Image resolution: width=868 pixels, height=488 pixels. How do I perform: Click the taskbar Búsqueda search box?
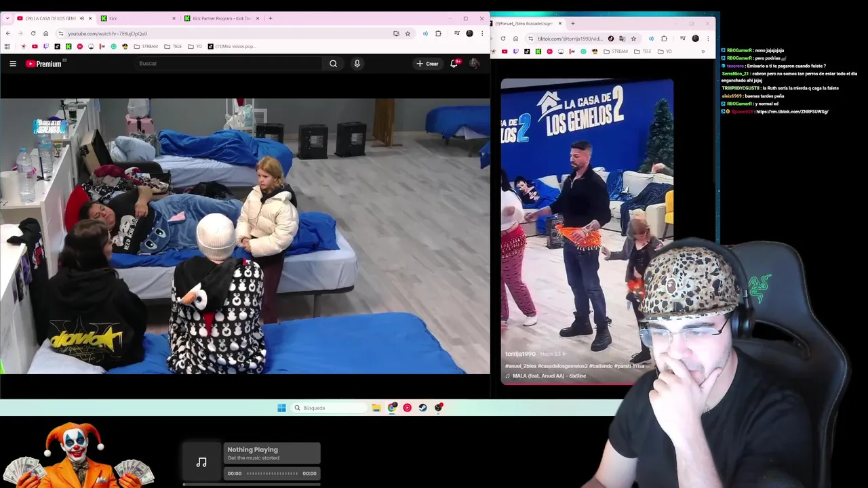point(330,408)
